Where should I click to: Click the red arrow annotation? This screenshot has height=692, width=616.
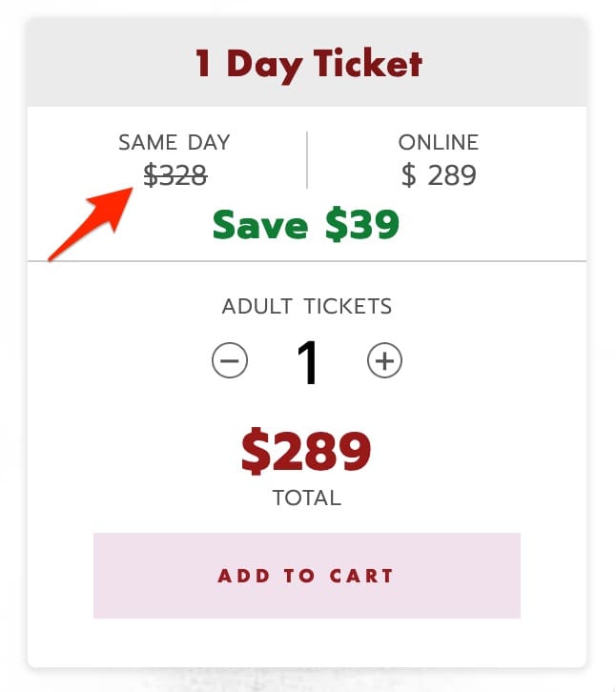click(x=90, y=224)
